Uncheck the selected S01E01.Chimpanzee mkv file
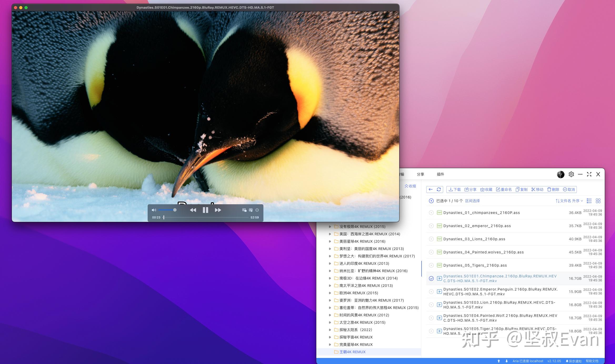The height and width of the screenshot is (364, 615). pyautogui.click(x=431, y=278)
